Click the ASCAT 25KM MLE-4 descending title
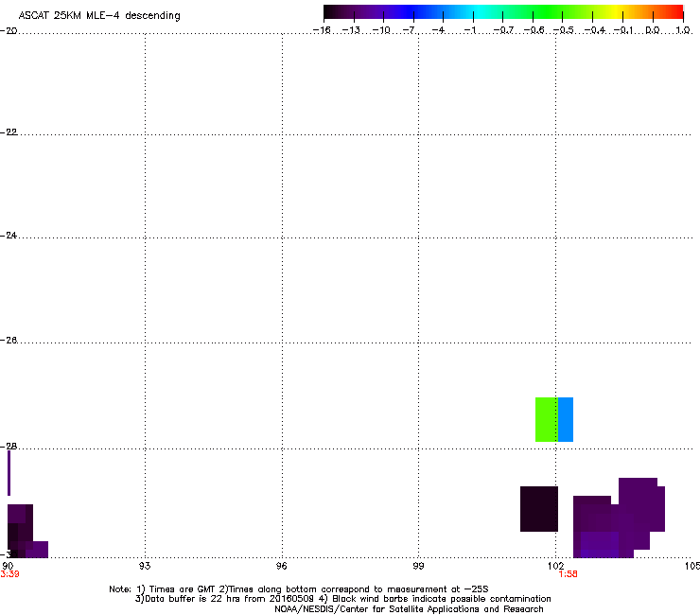 [99, 16]
